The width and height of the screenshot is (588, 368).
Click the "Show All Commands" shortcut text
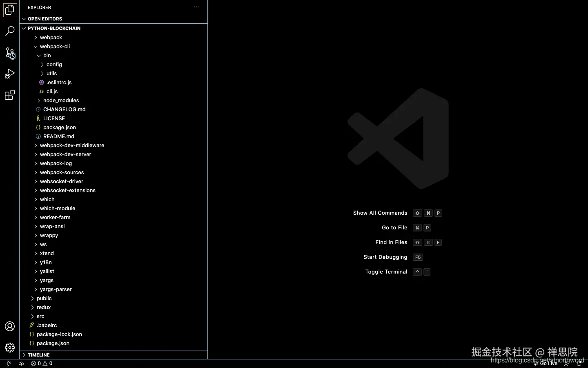[380, 213]
